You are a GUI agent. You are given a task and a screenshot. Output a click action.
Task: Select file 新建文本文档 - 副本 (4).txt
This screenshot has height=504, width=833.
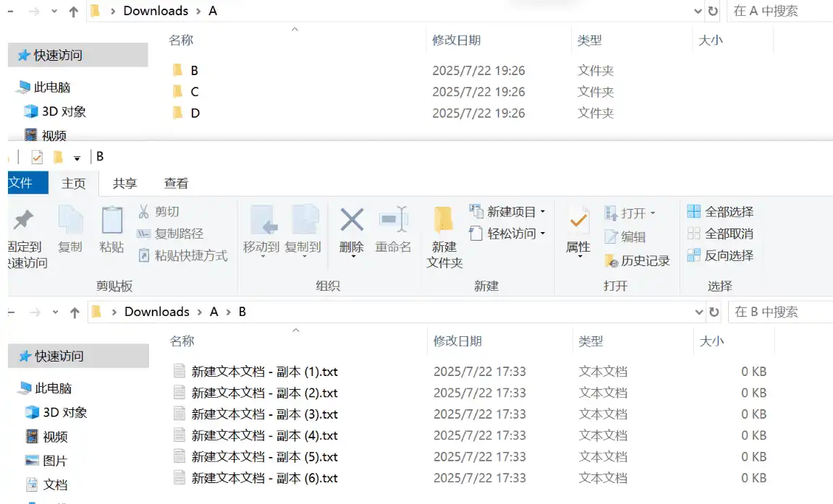(265, 435)
